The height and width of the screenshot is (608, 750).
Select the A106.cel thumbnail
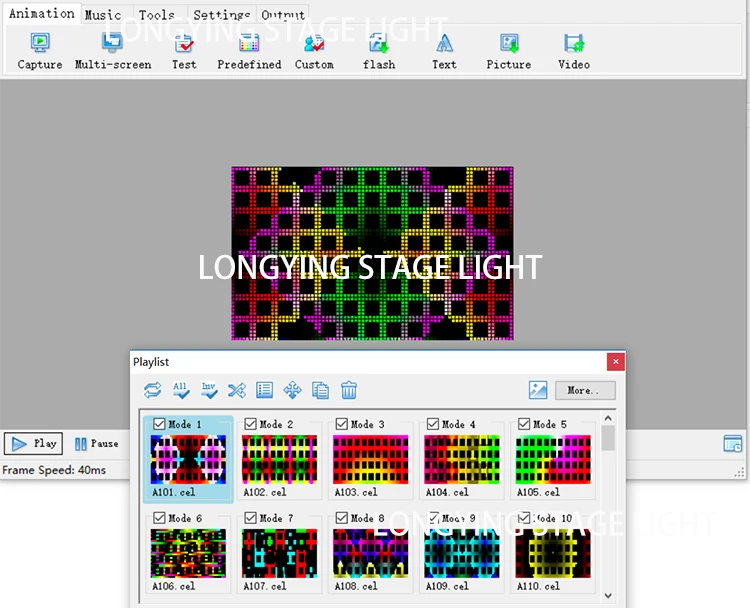pyautogui.click(x=188, y=553)
